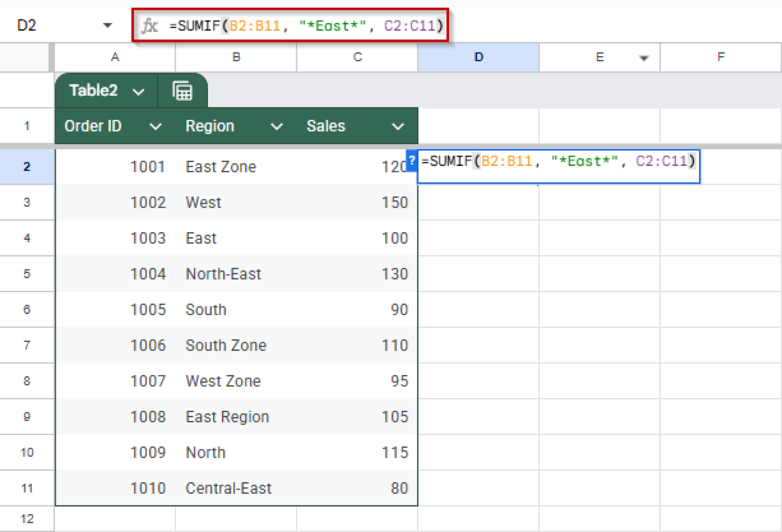Click the table view icon next to Table2
Screen dimensions: 782x532
point(183,91)
